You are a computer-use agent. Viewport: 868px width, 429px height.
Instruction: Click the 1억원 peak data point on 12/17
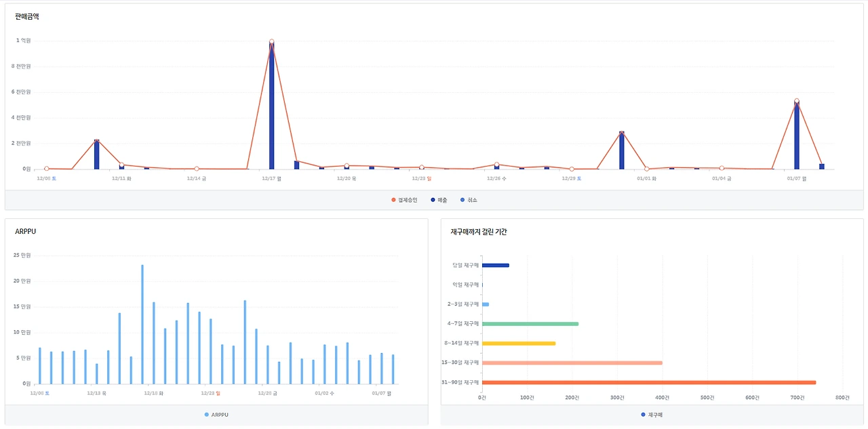click(271, 42)
